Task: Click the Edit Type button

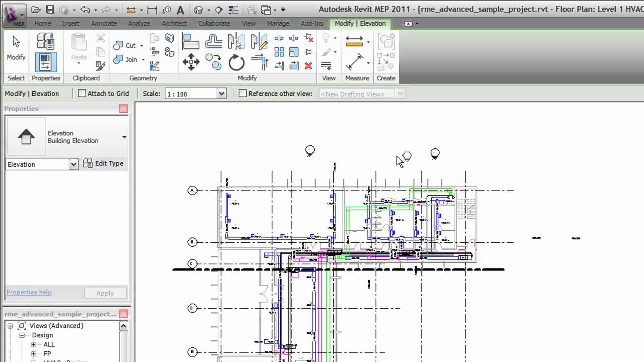Action: click(103, 164)
